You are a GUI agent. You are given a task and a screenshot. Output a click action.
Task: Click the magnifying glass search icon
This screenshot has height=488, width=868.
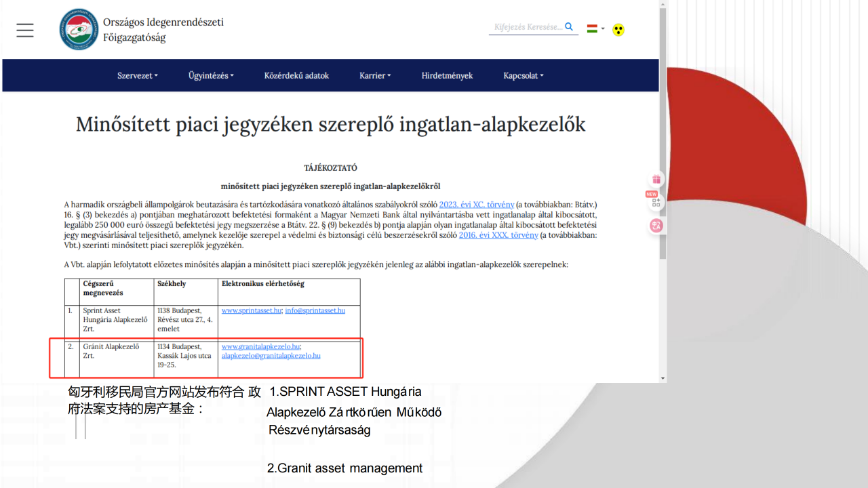coord(569,27)
